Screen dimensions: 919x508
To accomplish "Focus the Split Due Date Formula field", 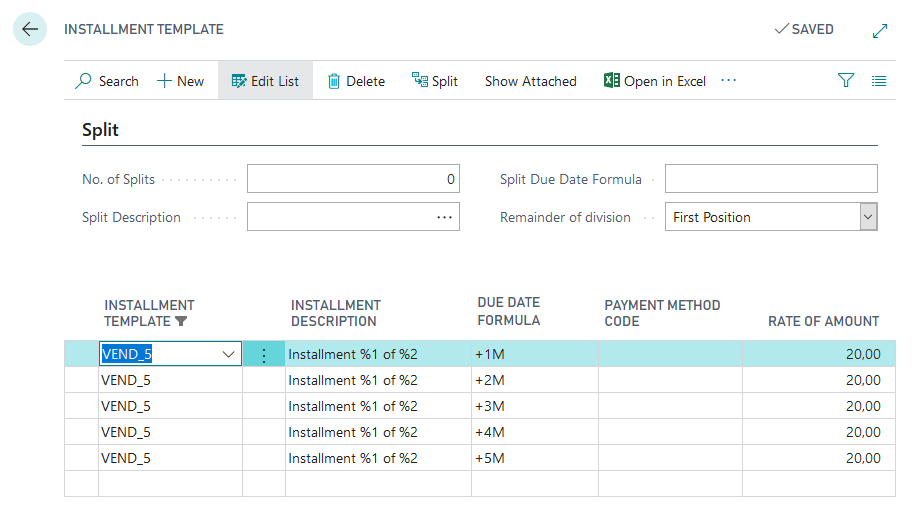I will [770, 179].
